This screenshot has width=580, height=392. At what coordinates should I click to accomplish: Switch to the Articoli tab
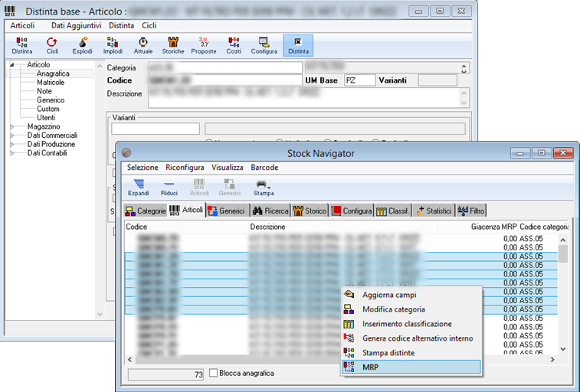point(186,210)
